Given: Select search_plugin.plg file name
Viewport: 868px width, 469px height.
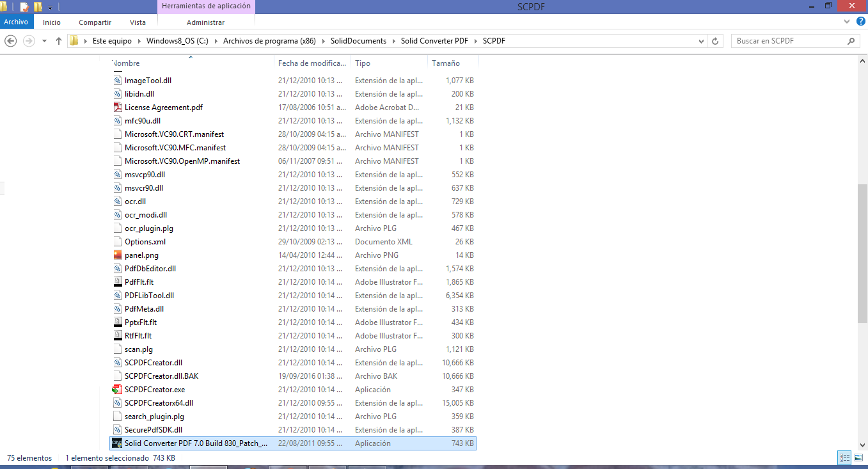Looking at the screenshot, I should 154,417.
